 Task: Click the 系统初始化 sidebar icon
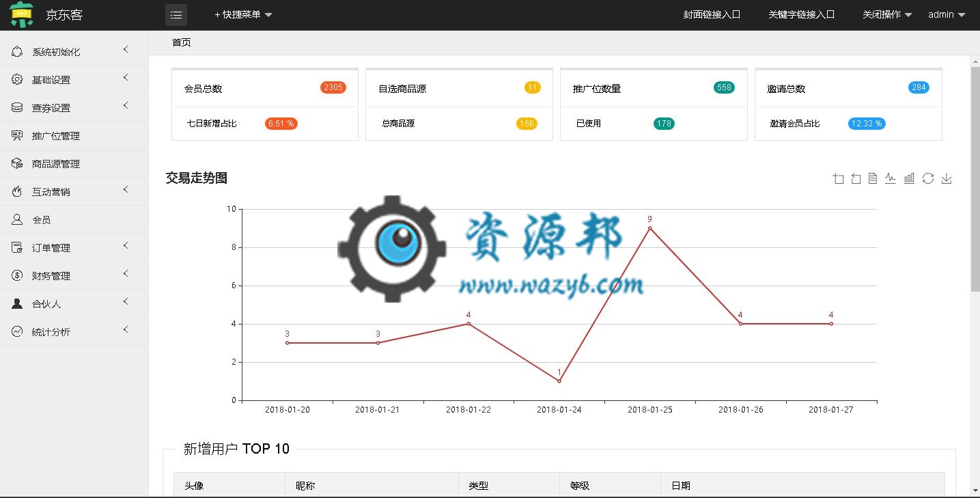pyautogui.click(x=17, y=52)
